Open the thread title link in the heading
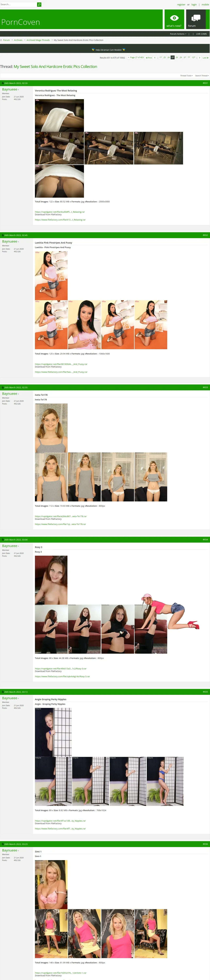 pos(55,67)
